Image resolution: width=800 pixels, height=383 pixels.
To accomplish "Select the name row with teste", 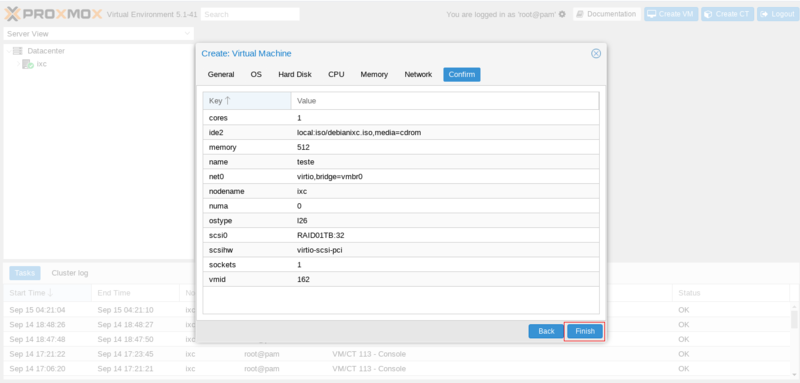I will point(401,162).
